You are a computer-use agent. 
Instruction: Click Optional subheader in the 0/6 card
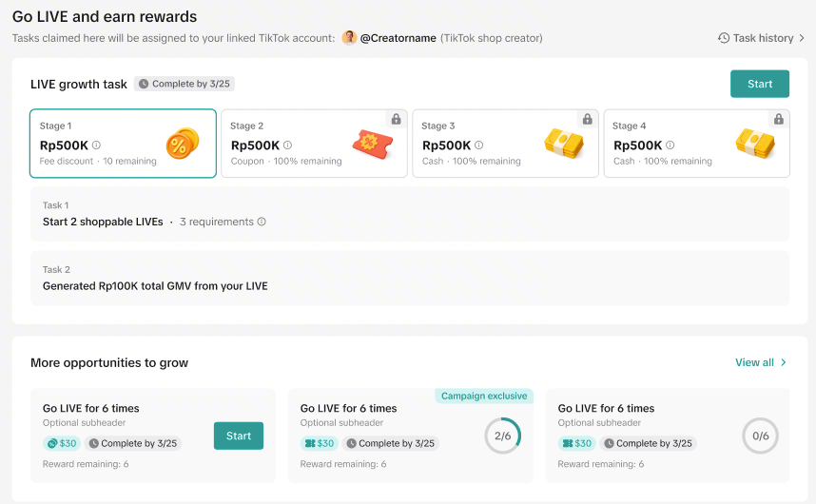(599, 423)
